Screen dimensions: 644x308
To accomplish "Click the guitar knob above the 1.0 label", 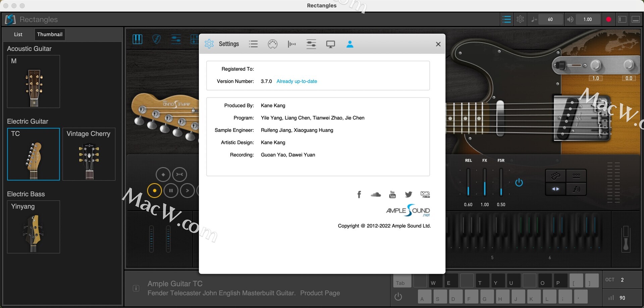I will [x=596, y=65].
